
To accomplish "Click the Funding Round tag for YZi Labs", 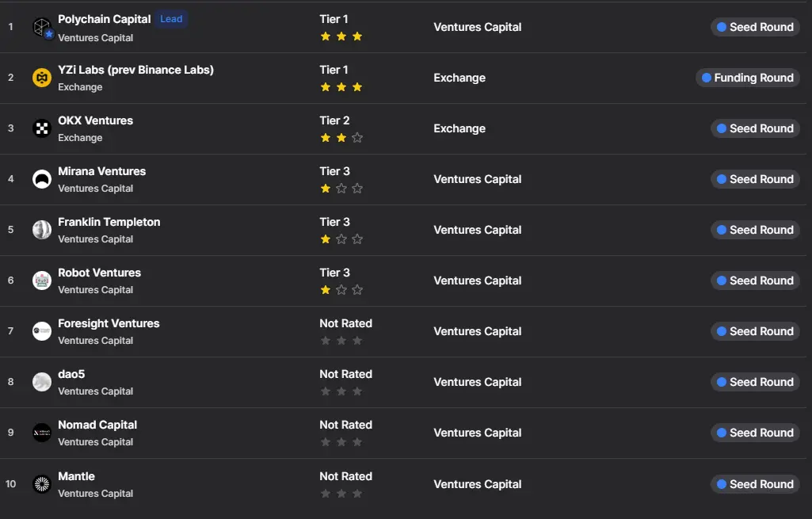I will pos(747,78).
